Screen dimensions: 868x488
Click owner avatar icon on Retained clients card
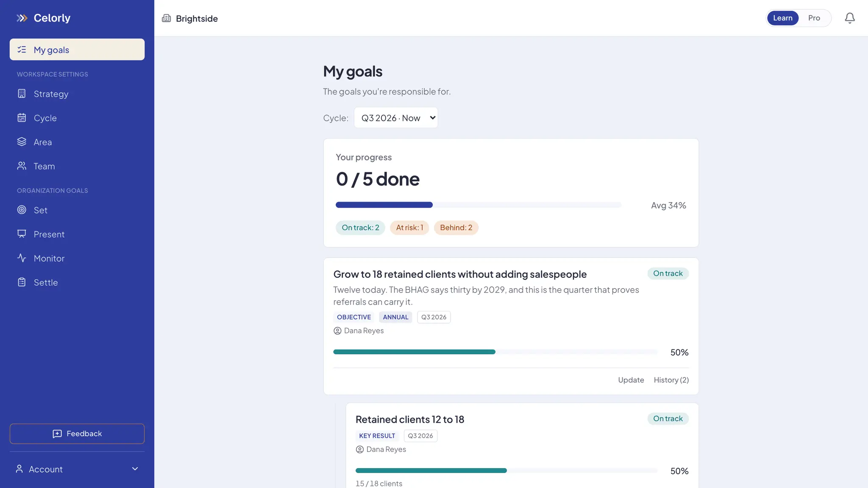point(360,449)
